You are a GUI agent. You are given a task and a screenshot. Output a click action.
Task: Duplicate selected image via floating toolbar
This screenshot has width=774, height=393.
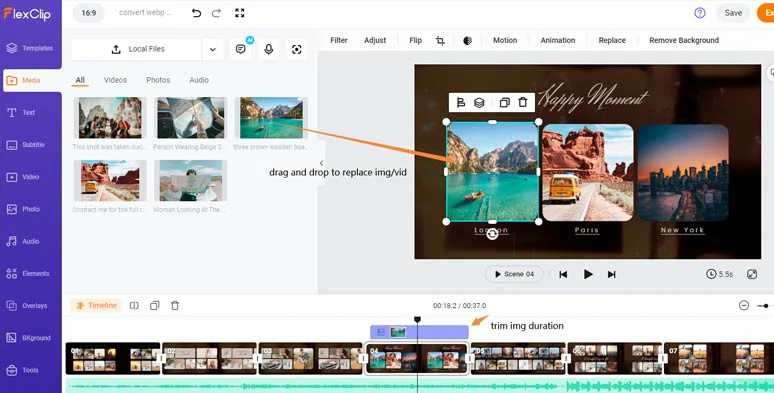pyautogui.click(x=504, y=102)
